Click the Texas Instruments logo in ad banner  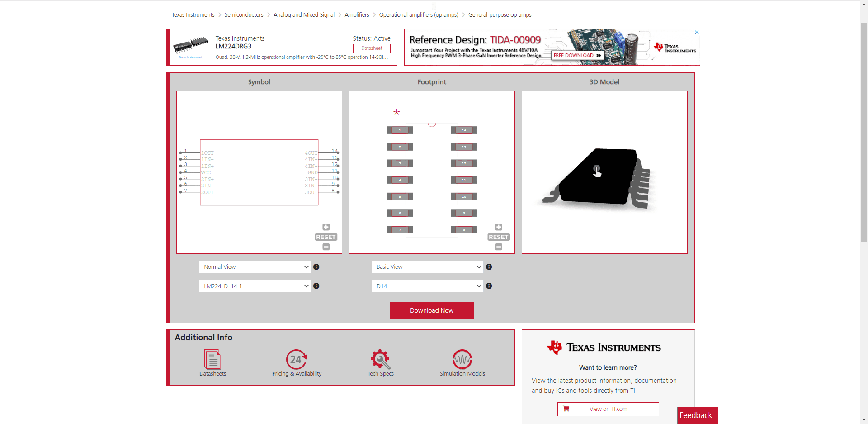675,48
